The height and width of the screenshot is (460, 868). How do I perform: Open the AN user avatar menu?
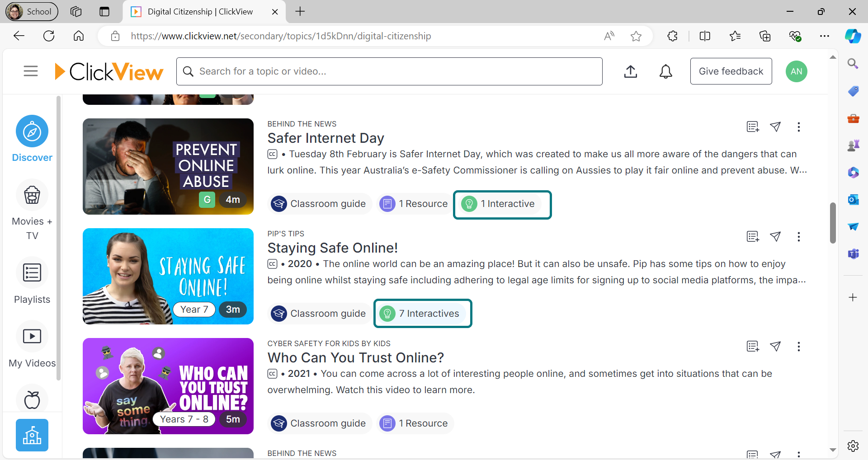(x=797, y=71)
